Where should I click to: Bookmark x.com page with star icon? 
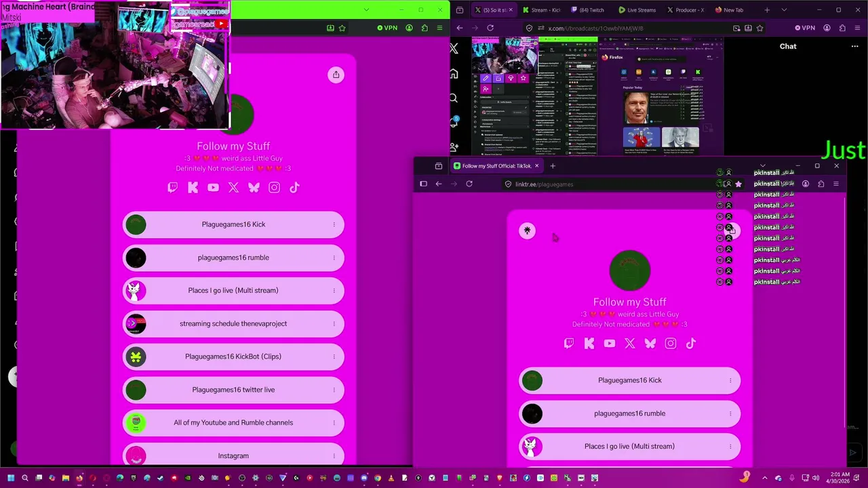click(x=759, y=28)
